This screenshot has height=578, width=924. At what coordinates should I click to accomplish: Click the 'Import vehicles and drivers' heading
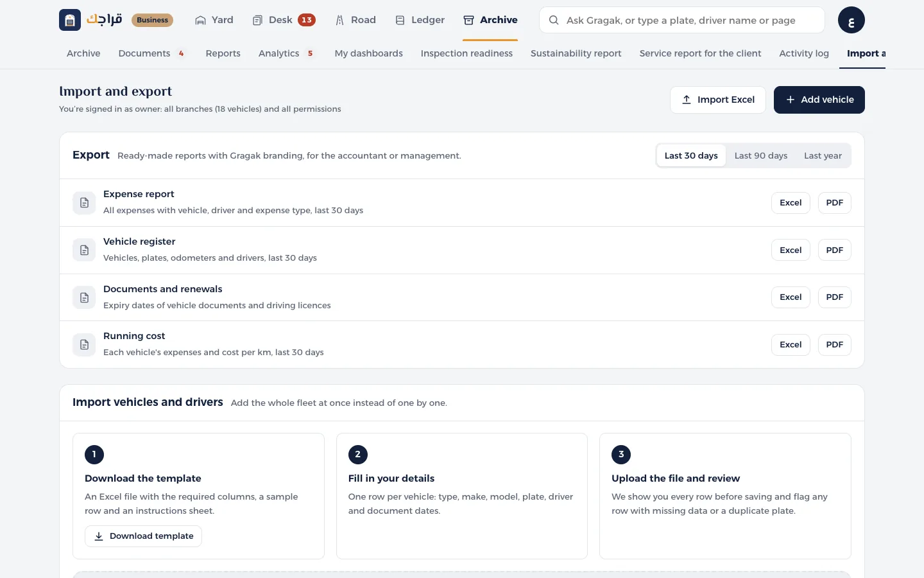(x=148, y=402)
